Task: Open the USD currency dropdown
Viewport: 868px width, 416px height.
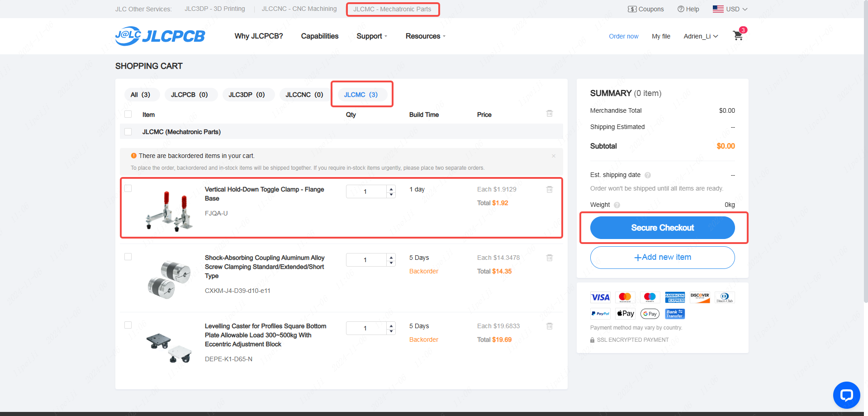Action: tap(730, 9)
